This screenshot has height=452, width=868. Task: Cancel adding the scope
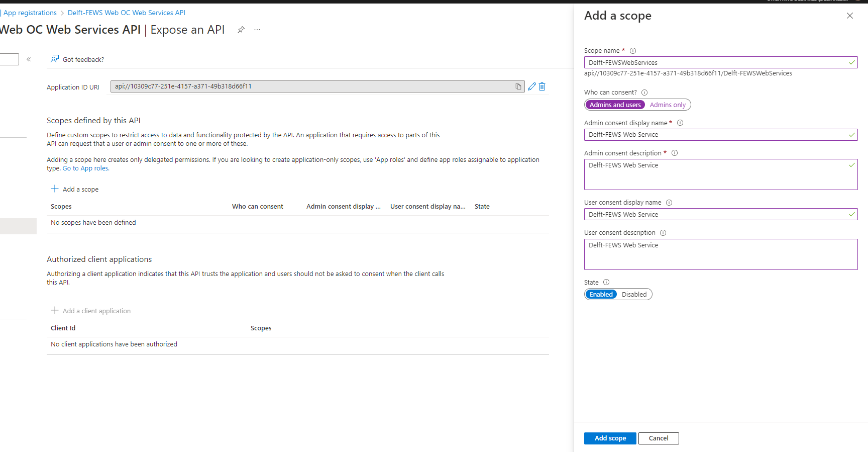pyautogui.click(x=659, y=438)
